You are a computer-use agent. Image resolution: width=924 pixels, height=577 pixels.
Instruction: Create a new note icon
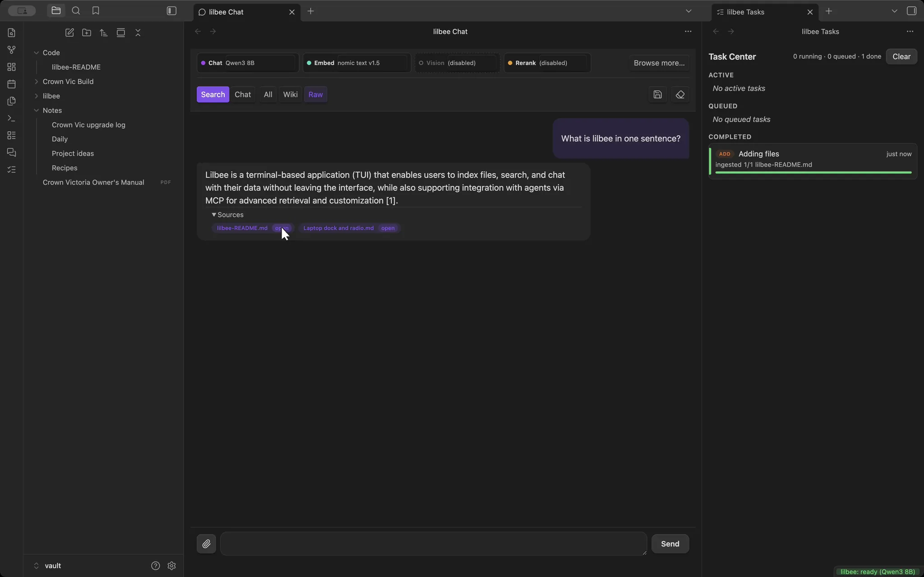pos(69,32)
